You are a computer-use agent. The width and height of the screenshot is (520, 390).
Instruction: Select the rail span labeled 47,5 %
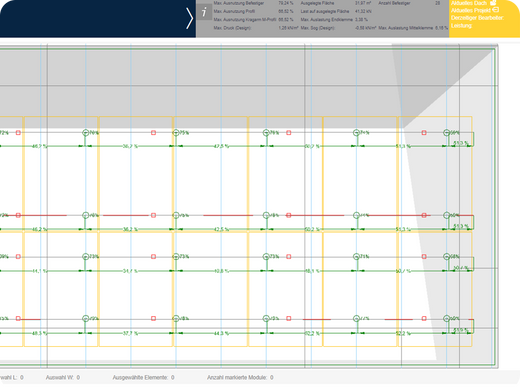coord(221,146)
